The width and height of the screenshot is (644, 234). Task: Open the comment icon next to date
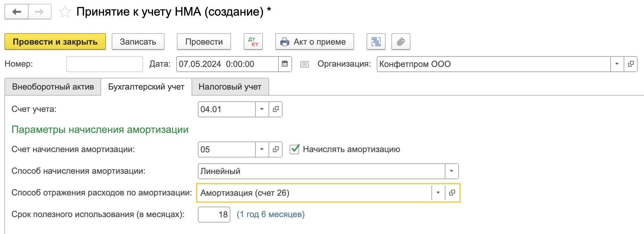pos(304,64)
